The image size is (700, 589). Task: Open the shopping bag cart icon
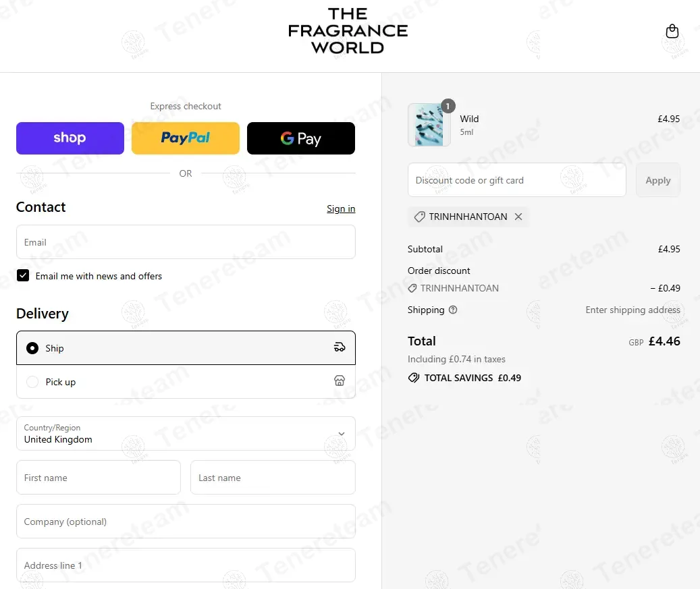pyautogui.click(x=672, y=31)
